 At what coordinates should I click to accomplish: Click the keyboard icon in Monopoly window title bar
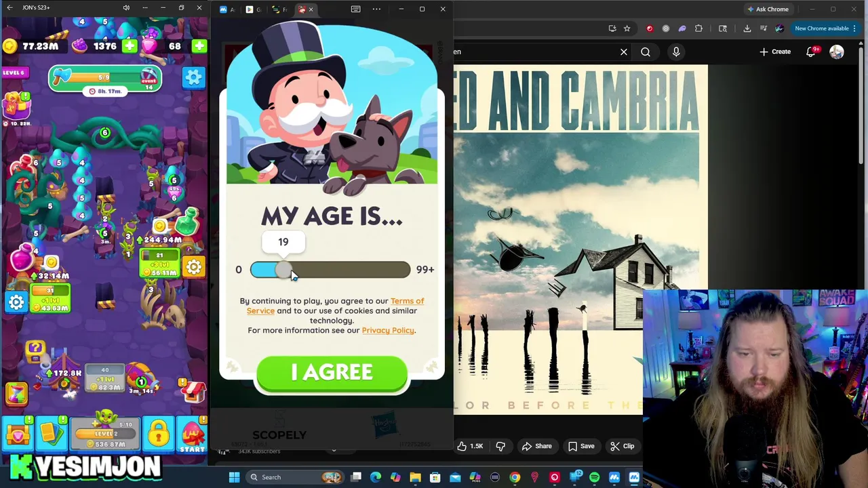coord(355,9)
